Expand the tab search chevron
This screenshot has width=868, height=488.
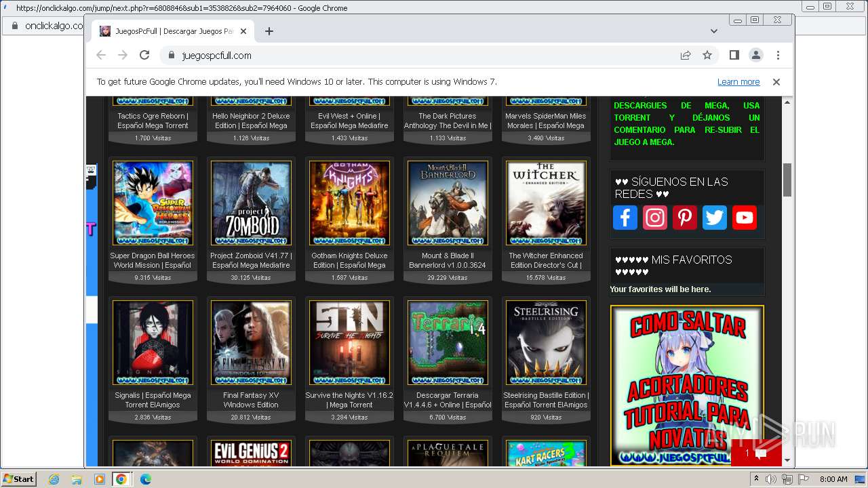click(714, 31)
